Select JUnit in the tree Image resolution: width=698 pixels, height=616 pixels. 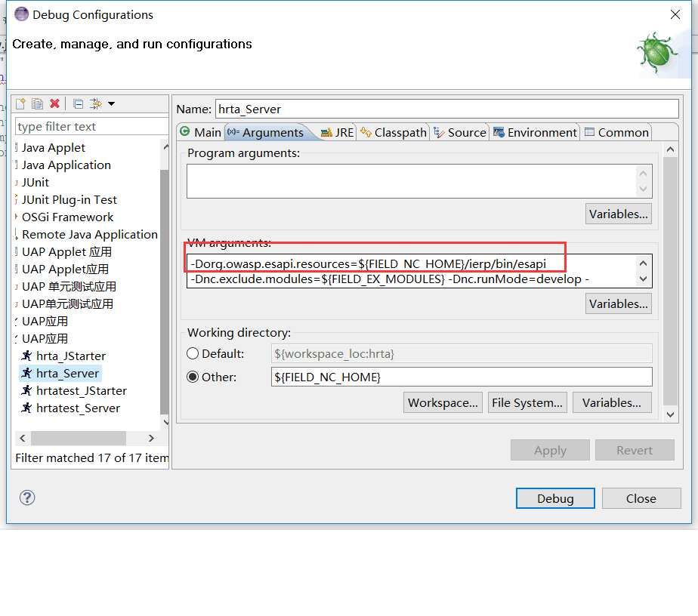36,183
